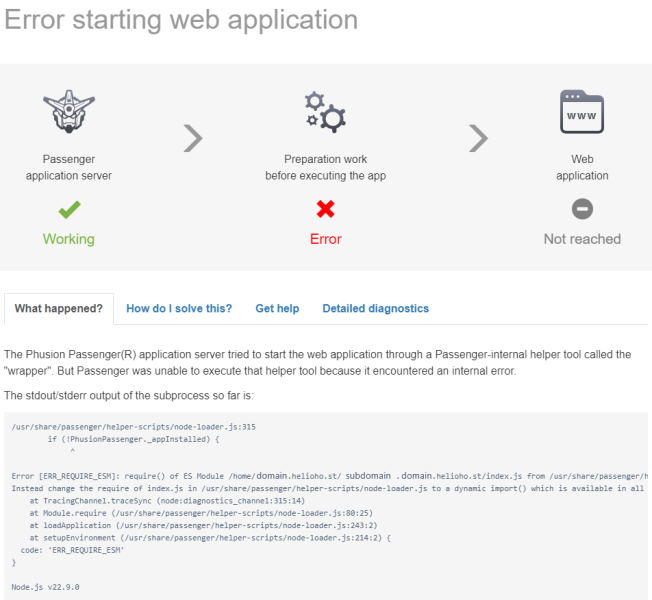Click the second chevron arrow before Web application
This screenshot has height=600, width=652.
[x=479, y=137]
